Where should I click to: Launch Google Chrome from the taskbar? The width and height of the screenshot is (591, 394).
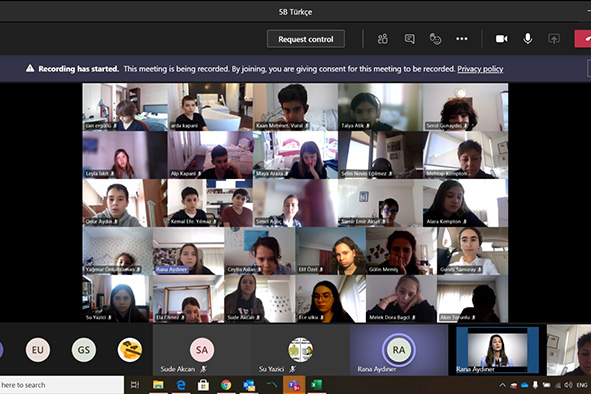[226, 385]
